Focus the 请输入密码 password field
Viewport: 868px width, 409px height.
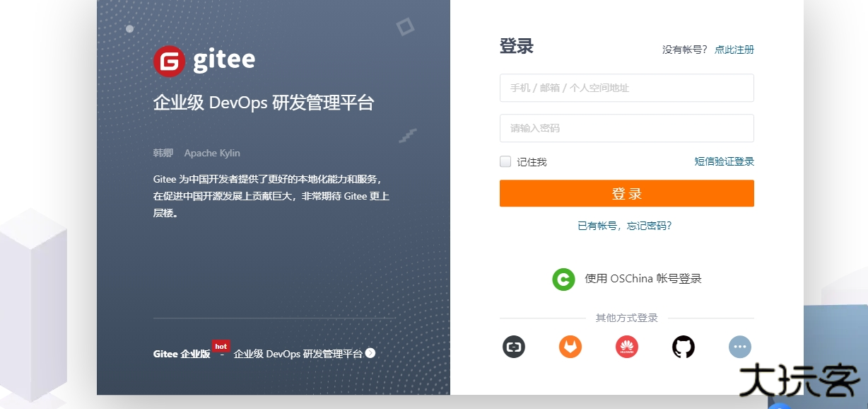click(626, 128)
